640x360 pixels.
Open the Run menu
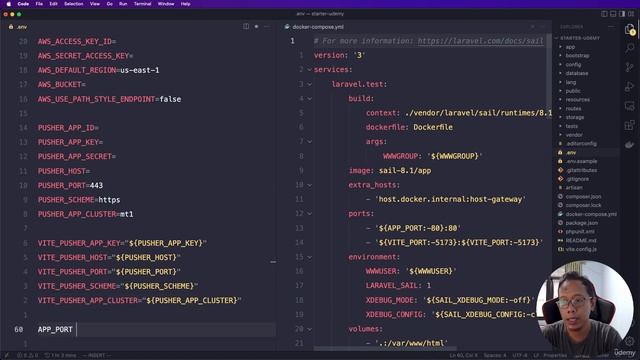click(x=123, y=4)
